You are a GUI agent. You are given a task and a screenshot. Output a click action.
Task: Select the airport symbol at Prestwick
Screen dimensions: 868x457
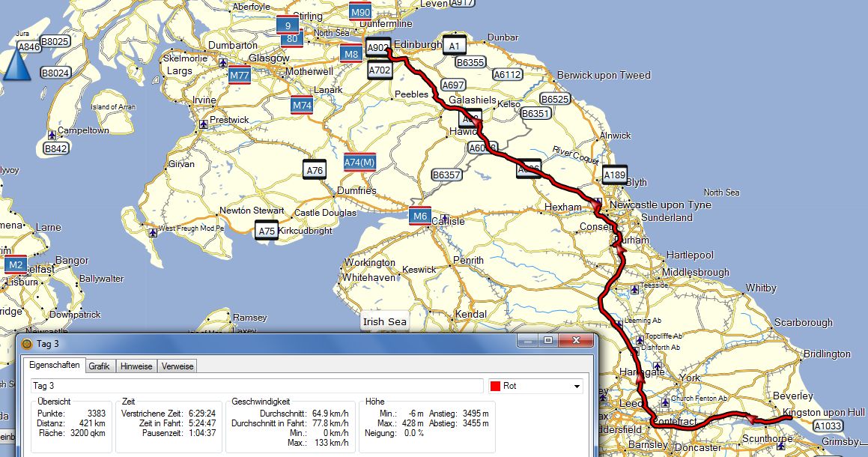(x=204, y=123)
